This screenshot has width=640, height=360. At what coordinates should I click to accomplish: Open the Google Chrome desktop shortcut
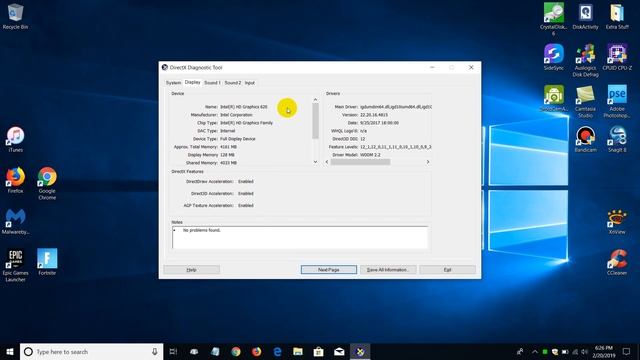(47, 183)
